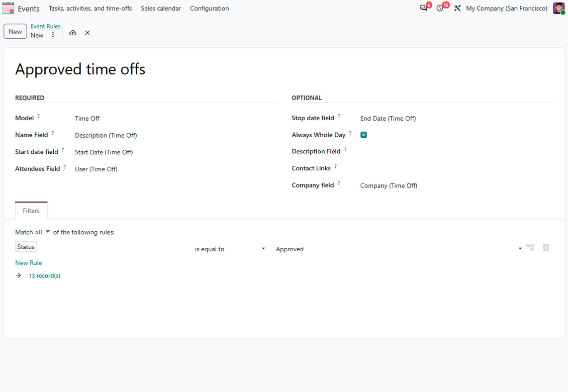Edit the Status field path

26,247
